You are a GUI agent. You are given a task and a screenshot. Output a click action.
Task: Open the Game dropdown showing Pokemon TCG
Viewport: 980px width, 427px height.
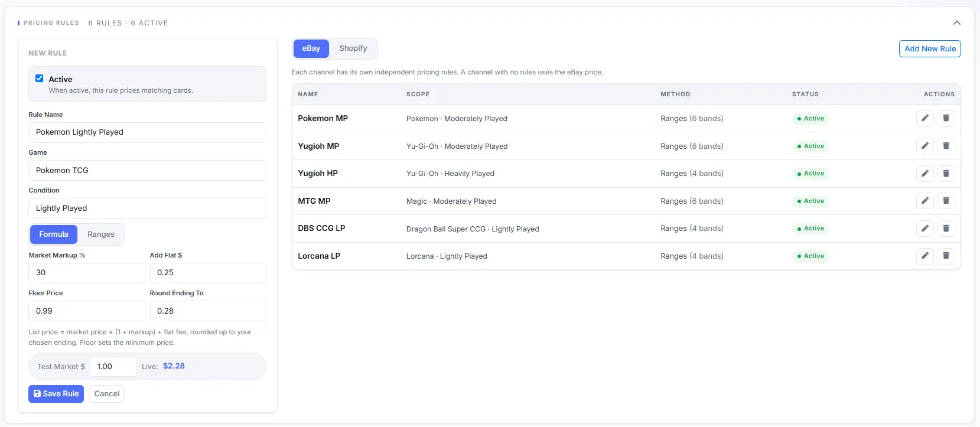[x=147, y=170]
